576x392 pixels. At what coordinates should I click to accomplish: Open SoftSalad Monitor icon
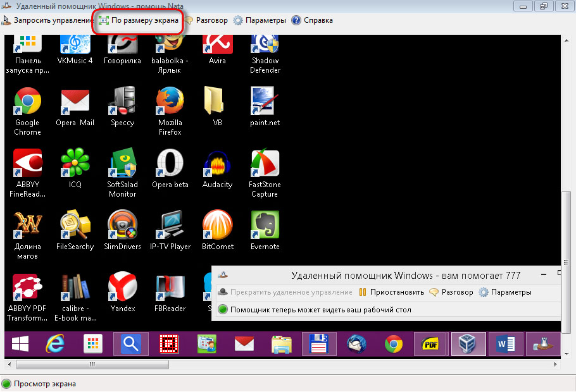pyautogui.click(x=122, y=173)
